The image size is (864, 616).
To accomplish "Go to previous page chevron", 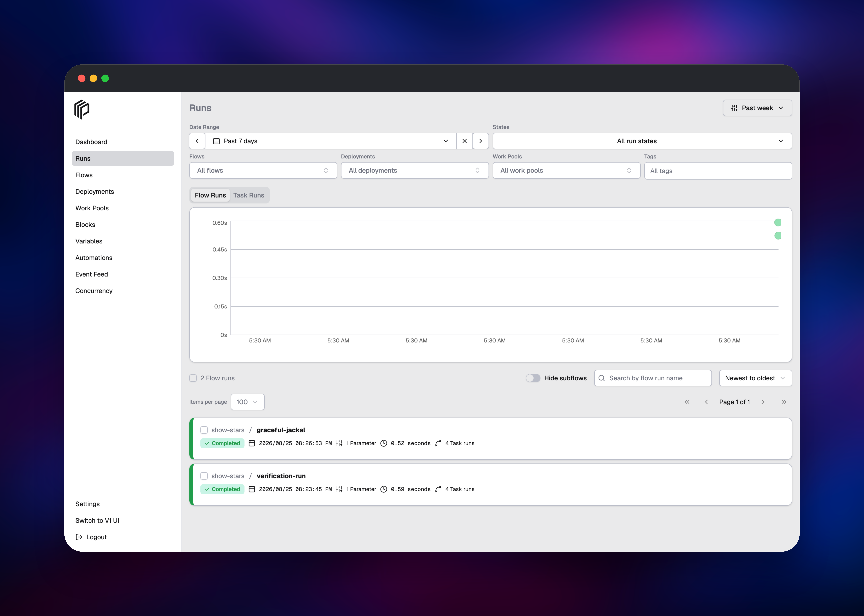I will (x=706, y=402).
